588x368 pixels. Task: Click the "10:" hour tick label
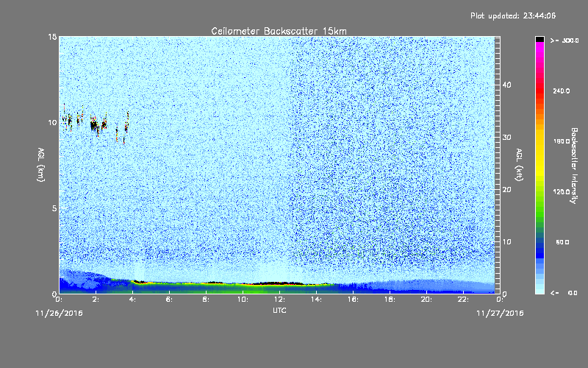coord(243,300)
